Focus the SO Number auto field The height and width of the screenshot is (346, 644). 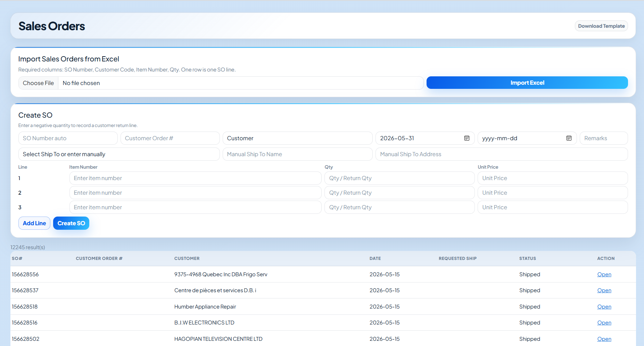point(68,138)
